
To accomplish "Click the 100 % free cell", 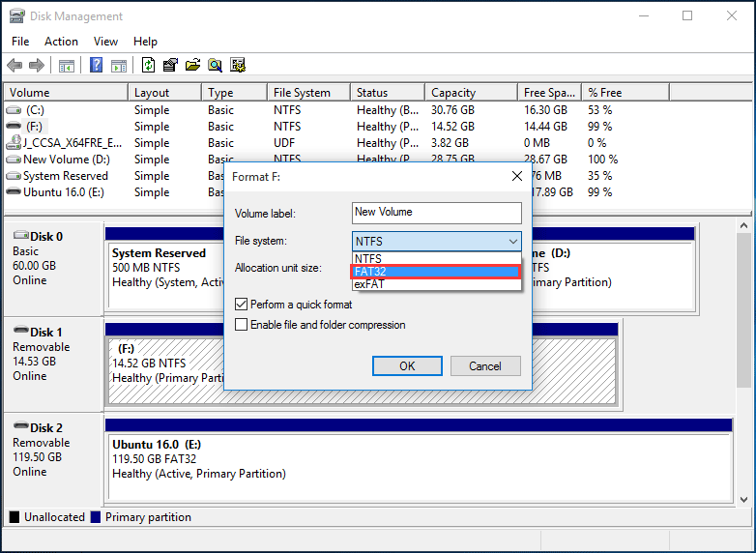I will coord(602,160).
